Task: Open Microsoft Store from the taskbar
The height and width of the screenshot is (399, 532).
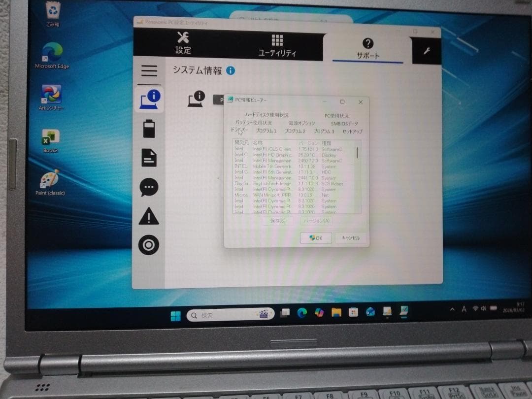Action: pos(353,312)
